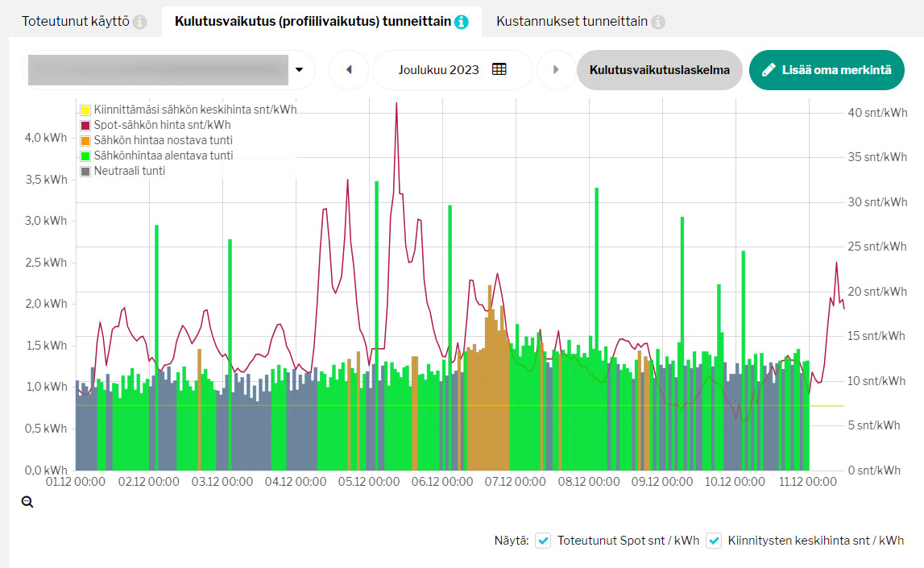This screenshot has height=568, width=924.
Task: Click the zoom out magnifier icon
Action: click(27, 502)
